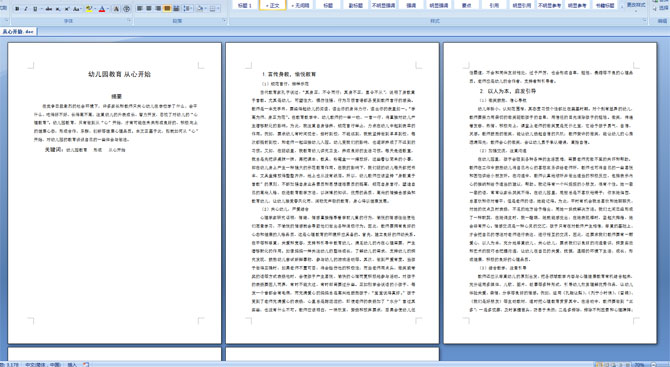Toggle bold formatting in font group
670x367 pixels.
[17, 9]
